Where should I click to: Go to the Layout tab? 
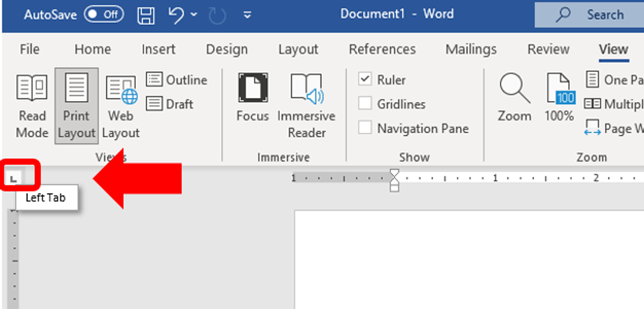298,50
